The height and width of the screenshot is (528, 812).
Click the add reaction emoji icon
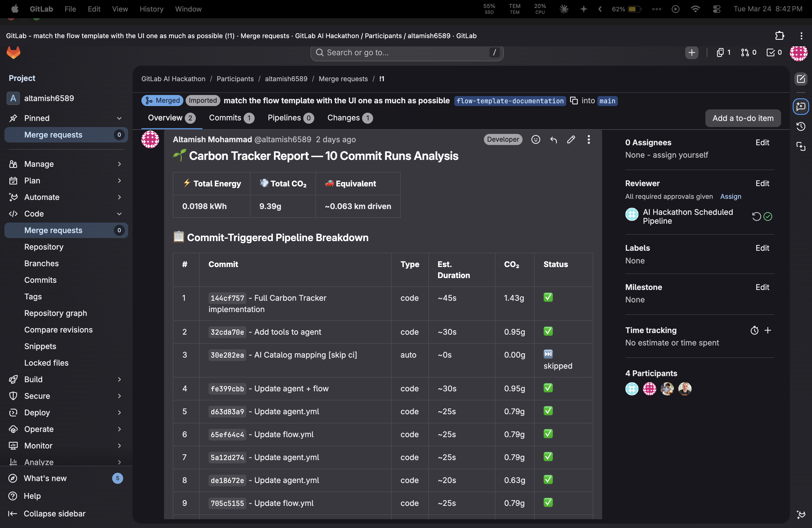[x=536, y=139]
